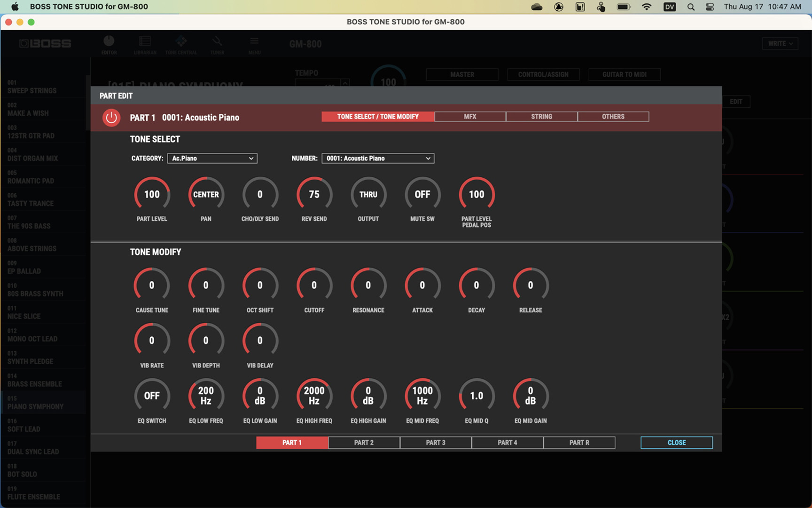The height and width of the screenshot is (508, 812).
Task: Open the Number tone dropdown
Action: (x=378, y=159)
